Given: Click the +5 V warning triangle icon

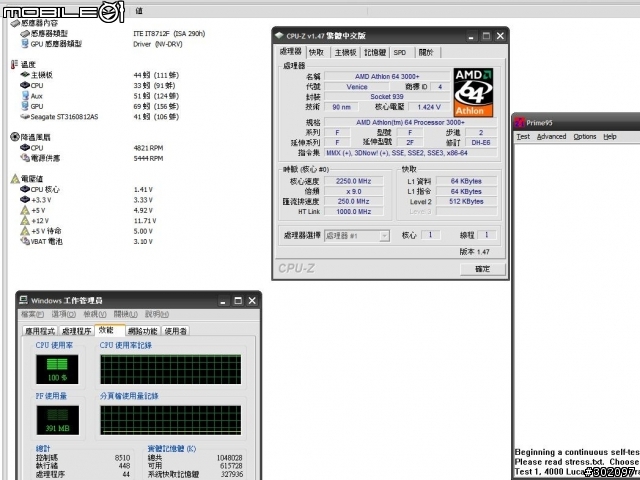Looking at the screenshot, I should (25, 210).
